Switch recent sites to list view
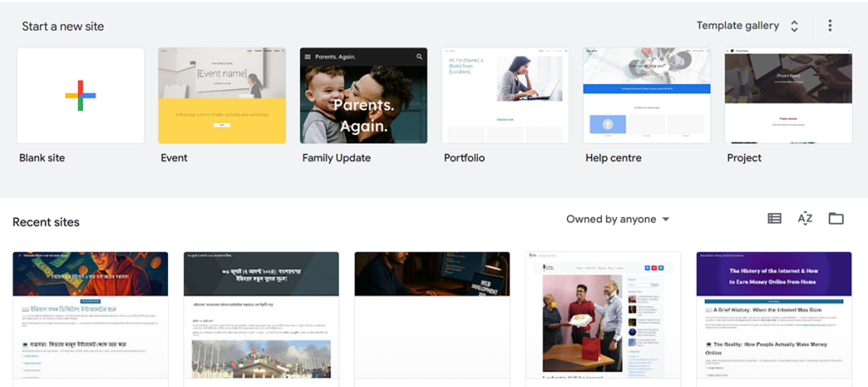Screen dimensions: 868x387 point(774,219)
